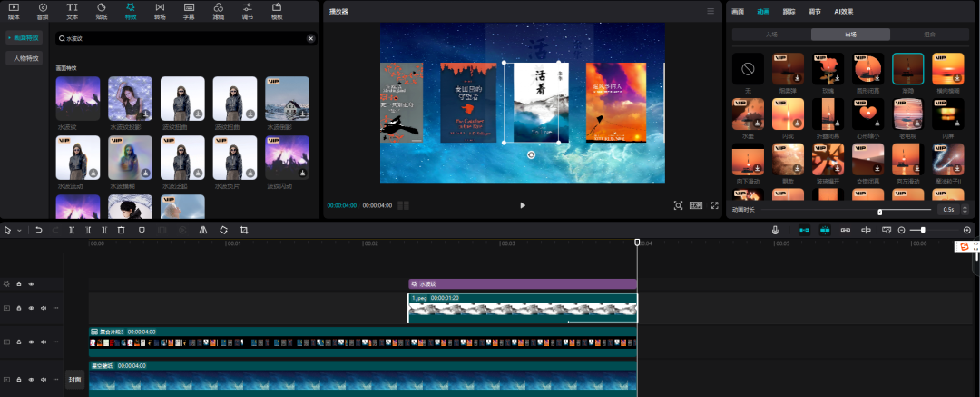
Task: Adjust animation duration stepper arrows
Action: [x=965, y=210]
